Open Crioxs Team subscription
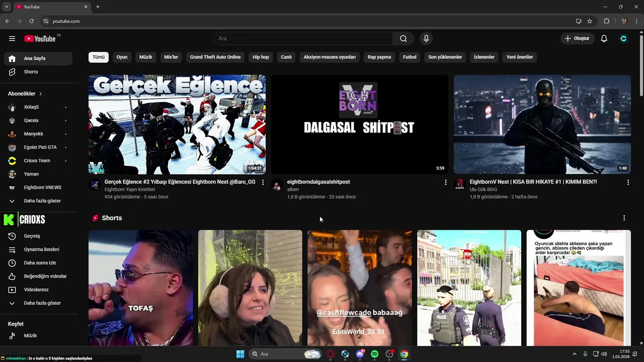The width and height of the screenshot is (644, 362). point(38,161)
